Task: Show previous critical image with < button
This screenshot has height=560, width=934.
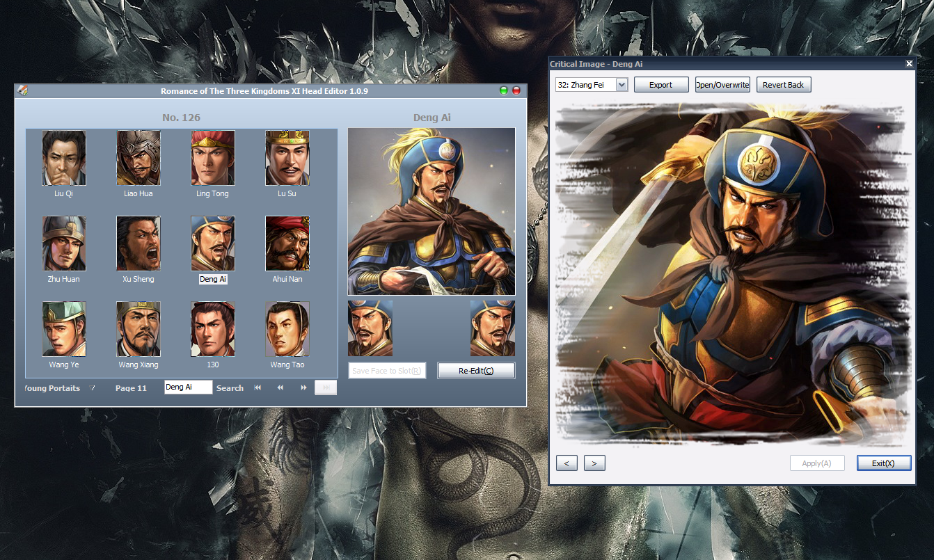Action: click(x=567, y=463)
